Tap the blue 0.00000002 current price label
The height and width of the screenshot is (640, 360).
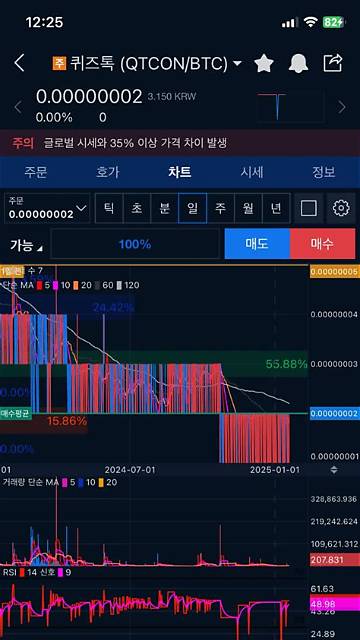click(334, 414)
